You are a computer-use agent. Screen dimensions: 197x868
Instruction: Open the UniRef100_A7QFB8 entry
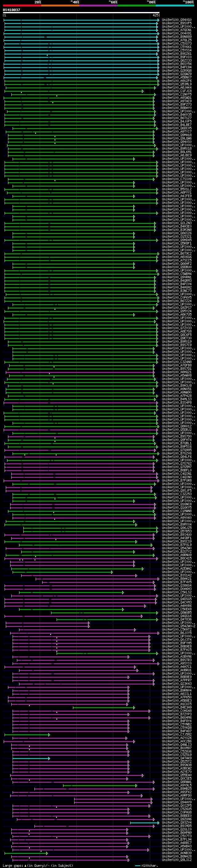[x=177, y=365]
